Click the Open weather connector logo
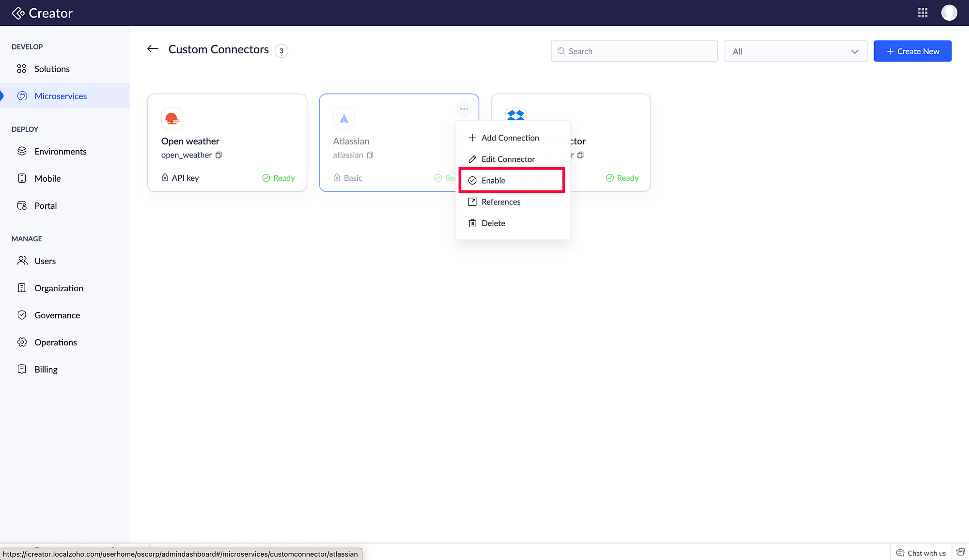Screen dimensions: 969x560 [x=172, y=118]
